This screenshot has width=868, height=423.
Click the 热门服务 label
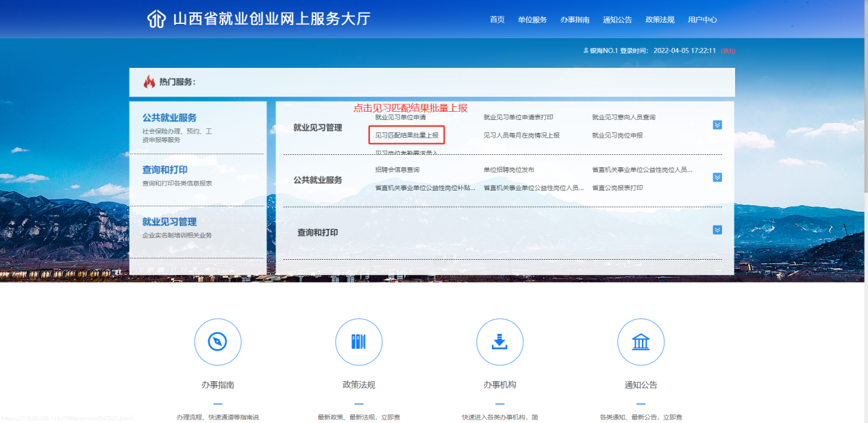177,82
